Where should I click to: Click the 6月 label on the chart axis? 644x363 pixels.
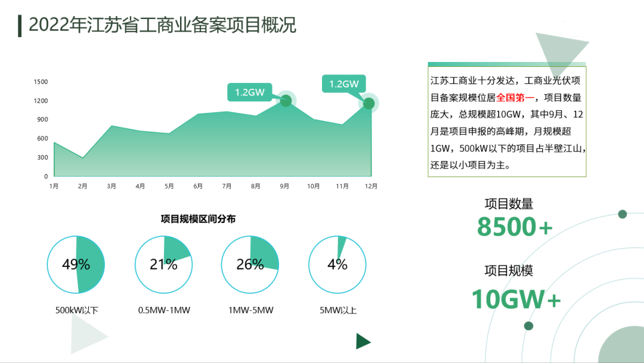198,186
